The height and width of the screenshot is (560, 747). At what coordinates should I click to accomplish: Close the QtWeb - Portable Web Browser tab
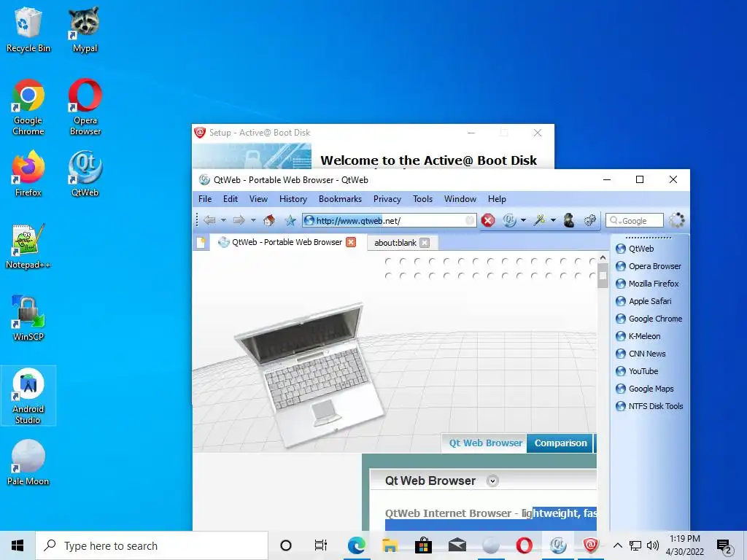[x=351, y=242]
